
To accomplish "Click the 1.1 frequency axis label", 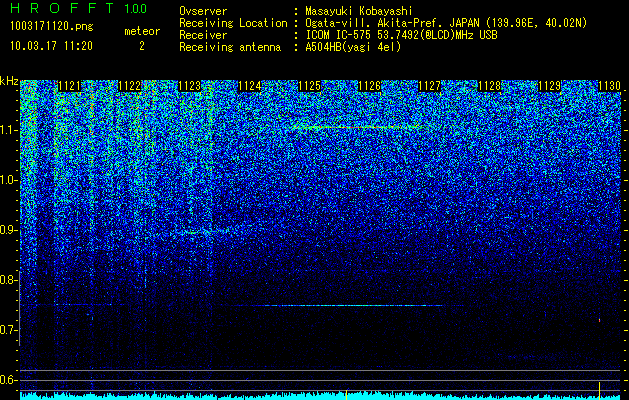I will [x=8, y=130].
